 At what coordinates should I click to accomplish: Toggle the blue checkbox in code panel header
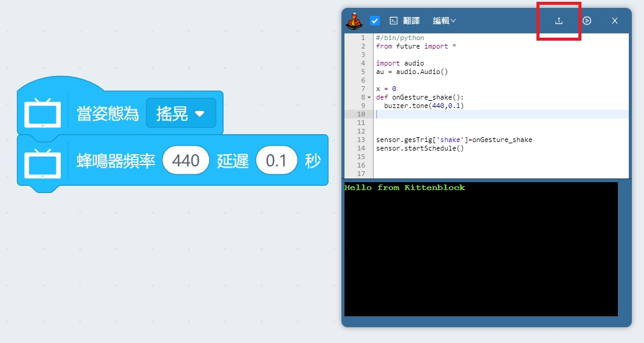(x=375, y=21)
